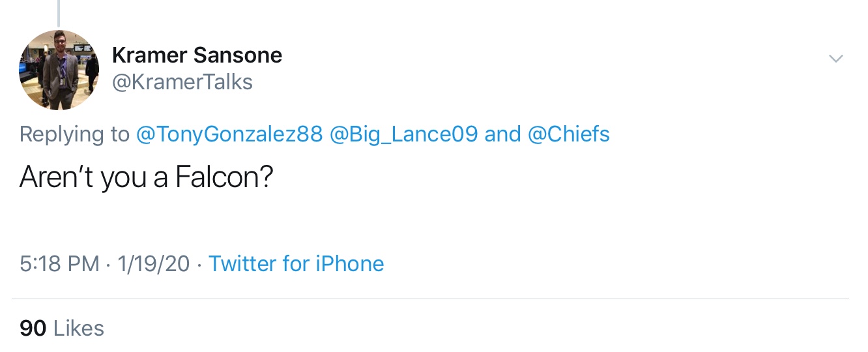
Task: Tap Kramer Sansone's profile picture
Action: pos(59,70)
